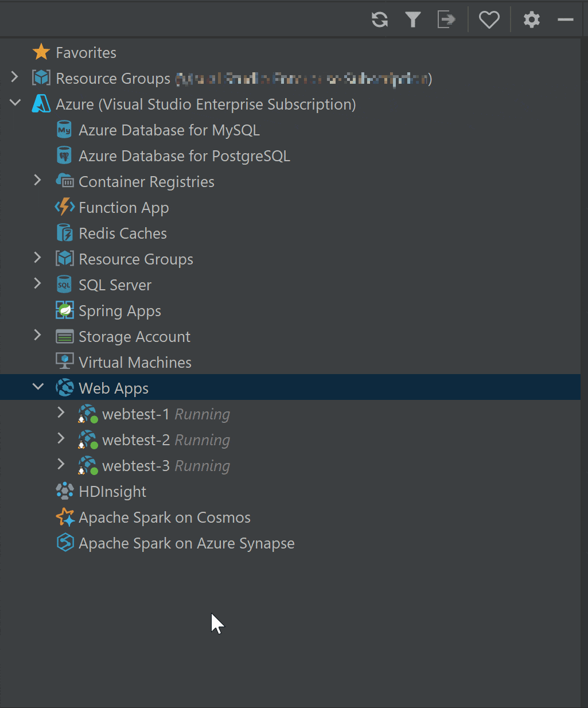This screenshot has width=588, height=708.
Task: Open the filter funnel icon
Action: tap(413, 20)
